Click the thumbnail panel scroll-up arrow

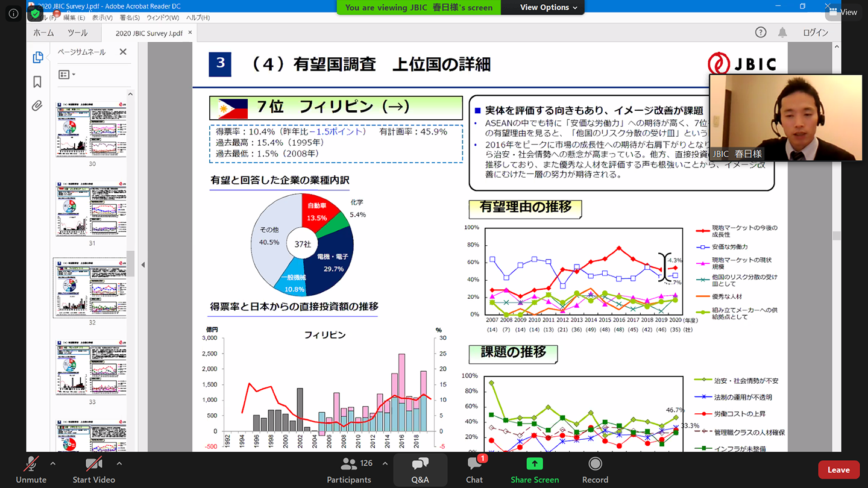point(130,95)
